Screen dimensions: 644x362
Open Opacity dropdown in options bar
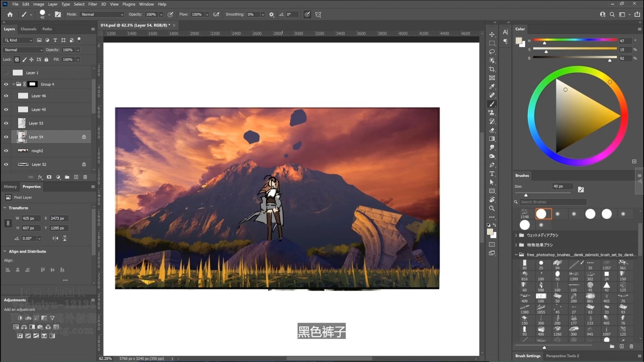coord(161,14)
